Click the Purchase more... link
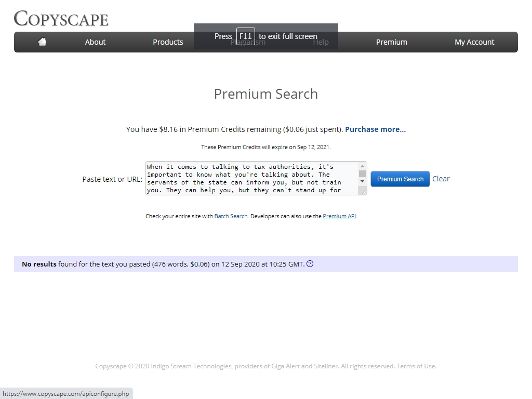 (375, 129)
